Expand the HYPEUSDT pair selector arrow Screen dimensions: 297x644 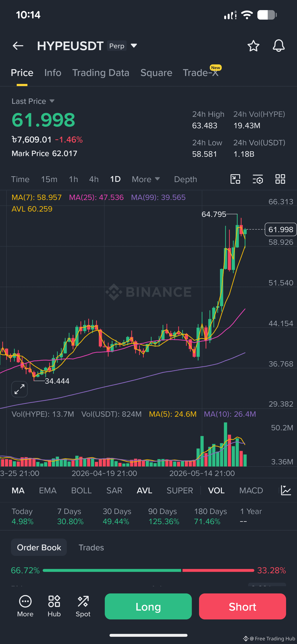point(134,46)
